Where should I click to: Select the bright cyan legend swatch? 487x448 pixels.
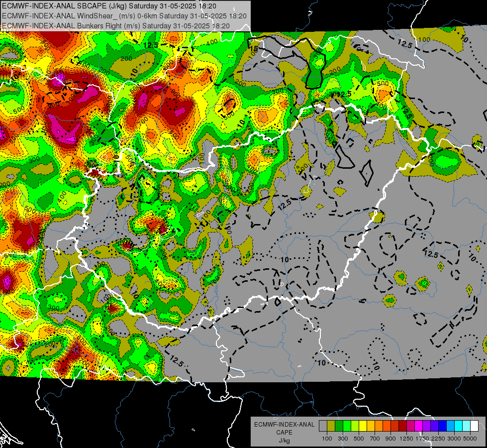pyautogui.click(x=459, y=426)
